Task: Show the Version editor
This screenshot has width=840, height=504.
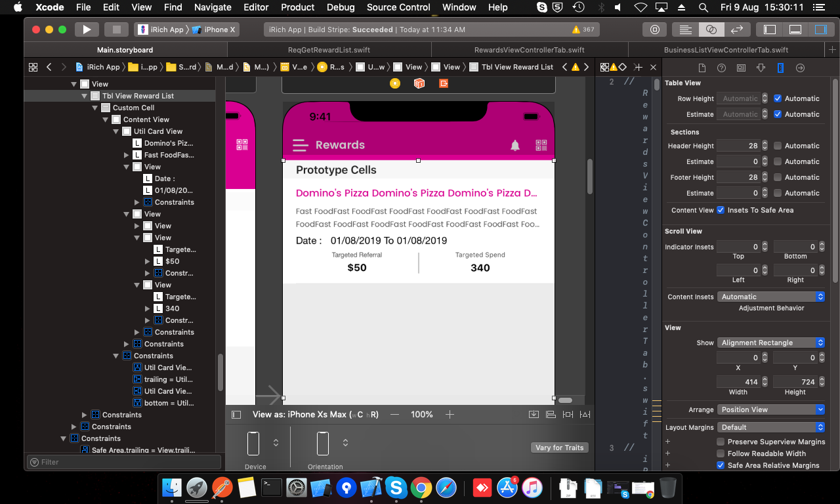Action: [x=736, y=30]
